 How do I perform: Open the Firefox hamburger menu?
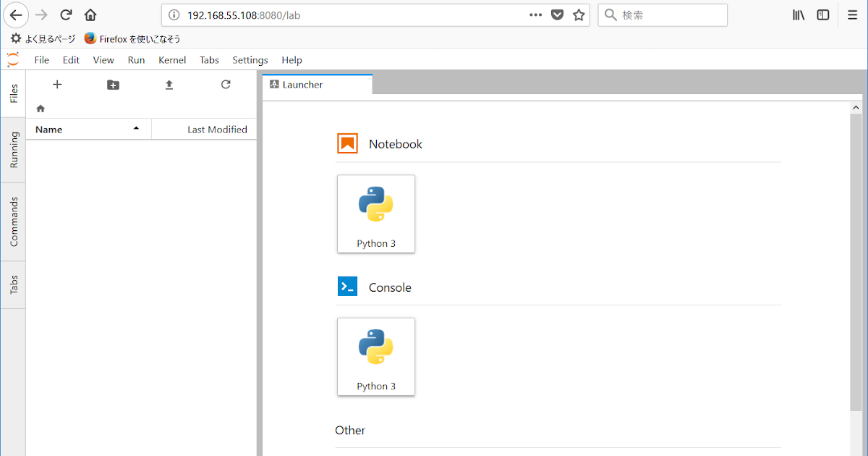(853, 14)
